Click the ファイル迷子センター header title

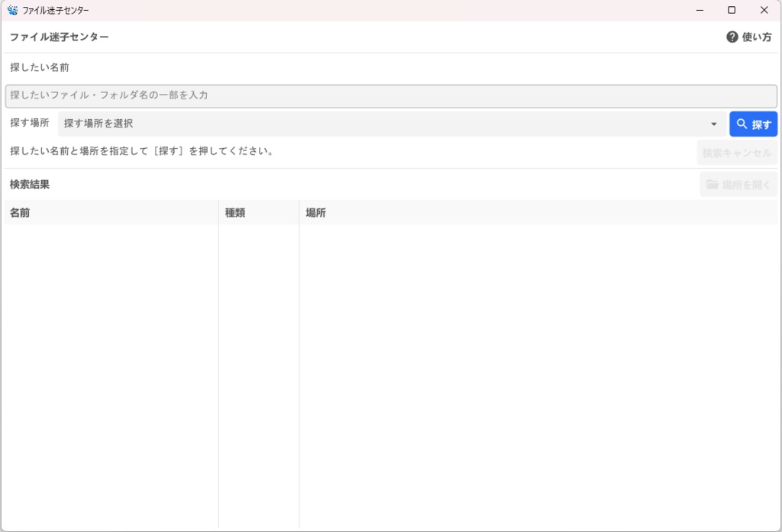60,37
